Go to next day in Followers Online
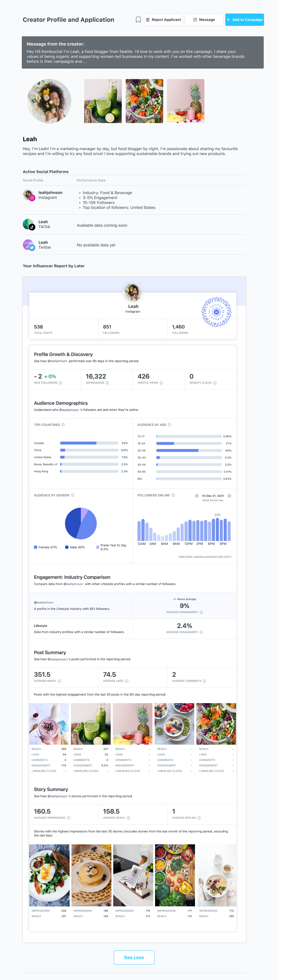This screenshot has height=980, width=288. tap(229, 496)
